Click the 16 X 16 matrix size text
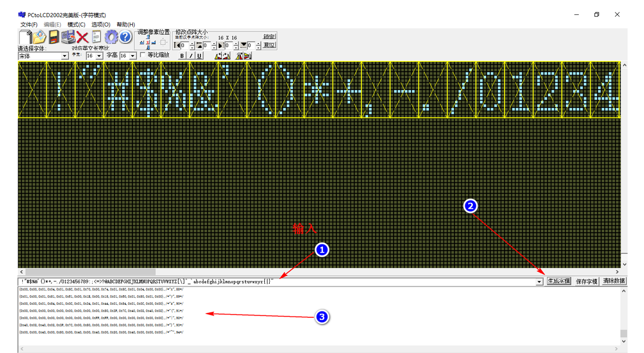The width and height of the screenshot is (644, 353). coord(227,38)
